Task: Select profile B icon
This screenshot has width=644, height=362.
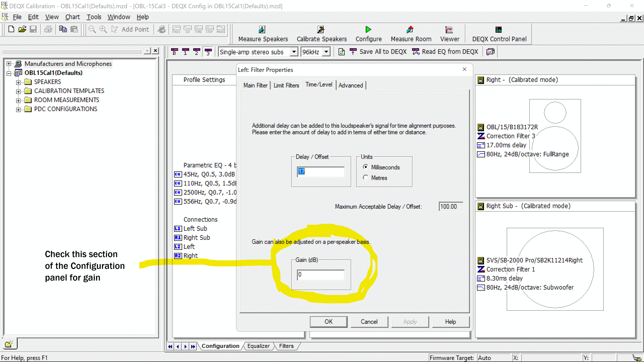Action: [174, 52]
